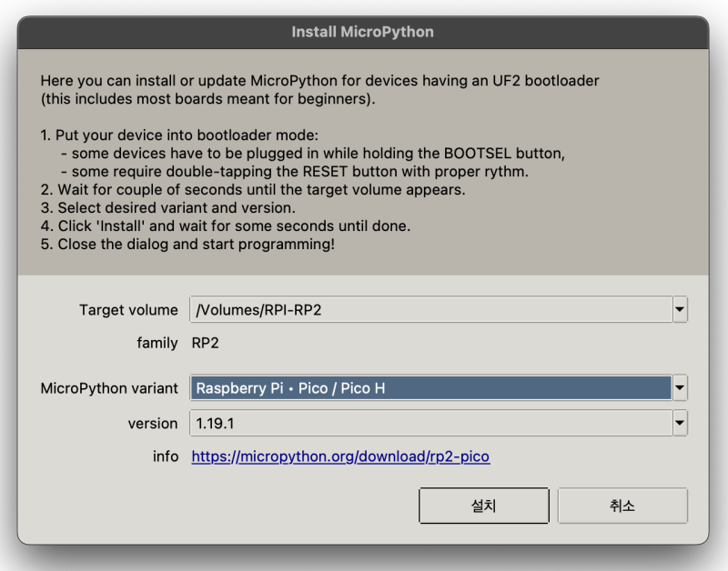This screenshot has height=571, width=728.
Task: Click the 'MicroPython variant' label
Action: coord(109,388)
